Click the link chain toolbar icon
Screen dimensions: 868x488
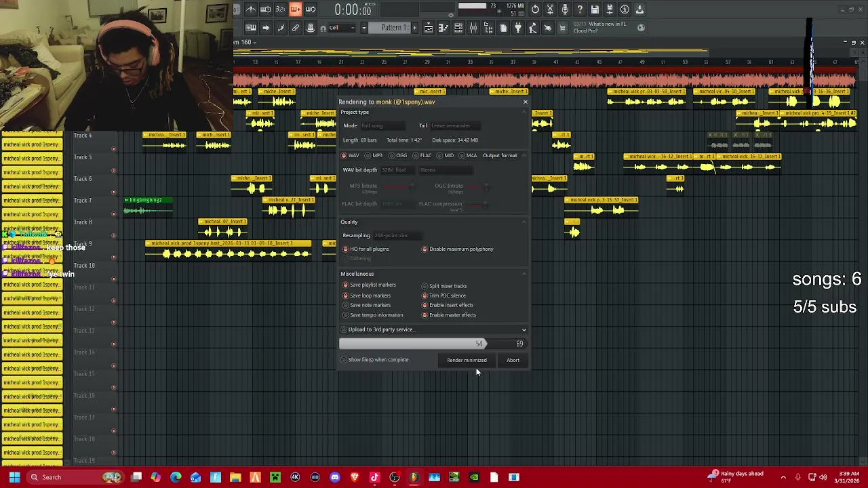coord(296,28)
